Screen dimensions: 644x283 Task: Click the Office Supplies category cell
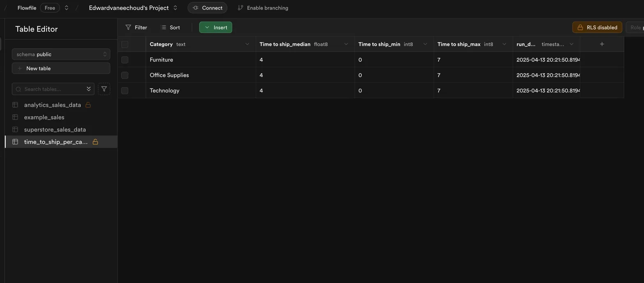coord(201,75)
